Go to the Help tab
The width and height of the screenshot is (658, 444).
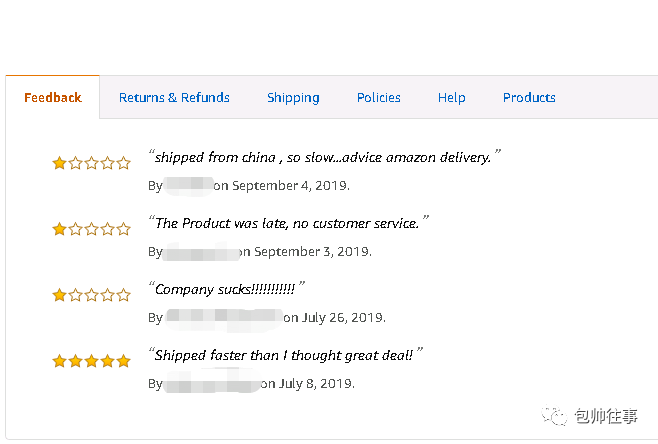pyautogui.click(x=452, y=98)
